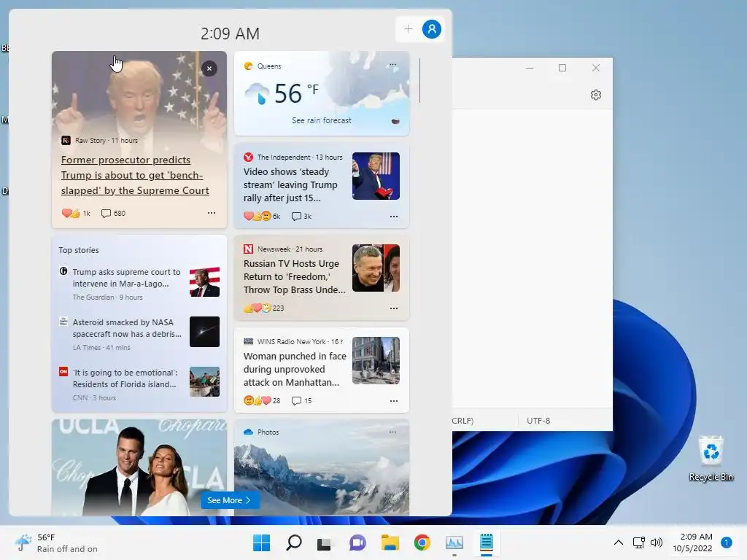Click reactions on Newsweek story (223)

(263, 308)
